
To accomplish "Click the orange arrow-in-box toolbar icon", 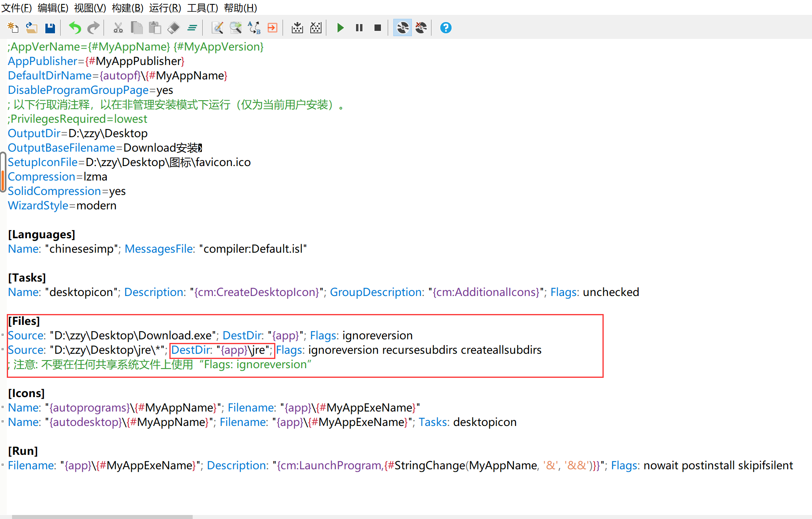I will [x=273, y=28].
